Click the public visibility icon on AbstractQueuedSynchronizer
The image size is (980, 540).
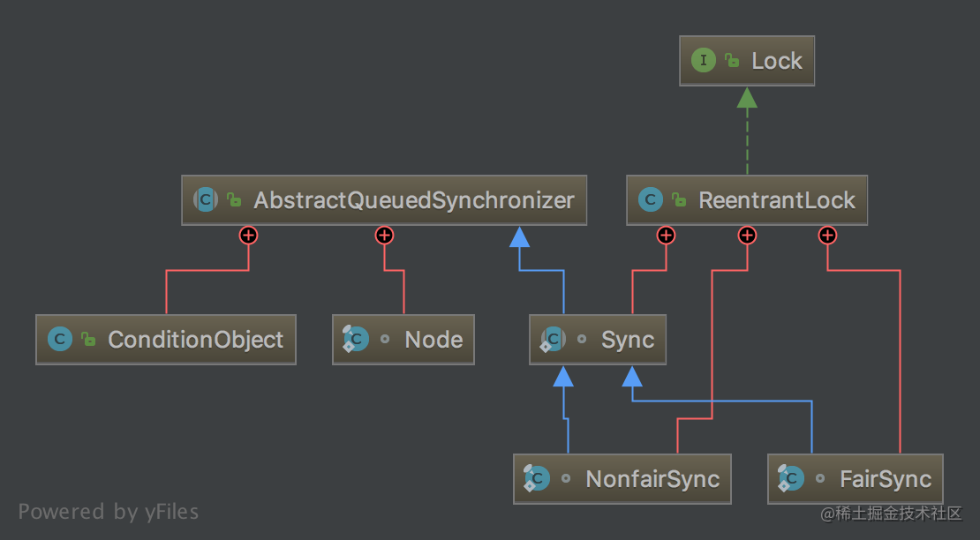click(234, 199)
